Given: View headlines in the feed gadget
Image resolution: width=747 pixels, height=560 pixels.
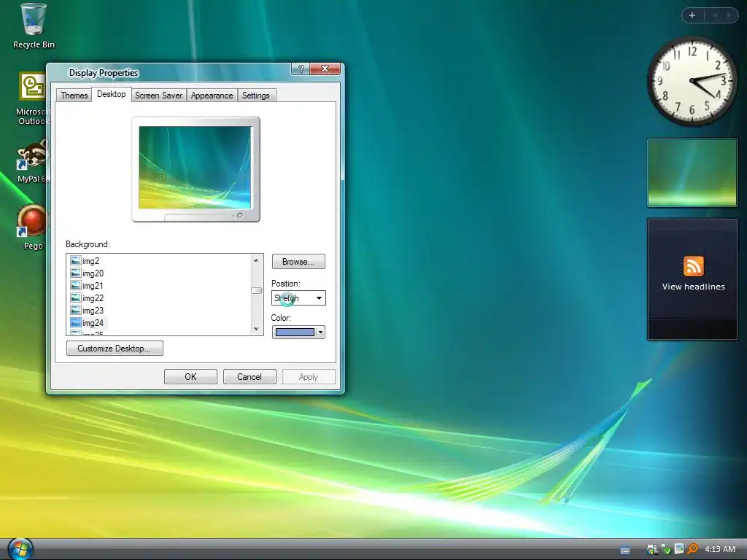Looking at the screenshot, I should click(x=693, y=287).
